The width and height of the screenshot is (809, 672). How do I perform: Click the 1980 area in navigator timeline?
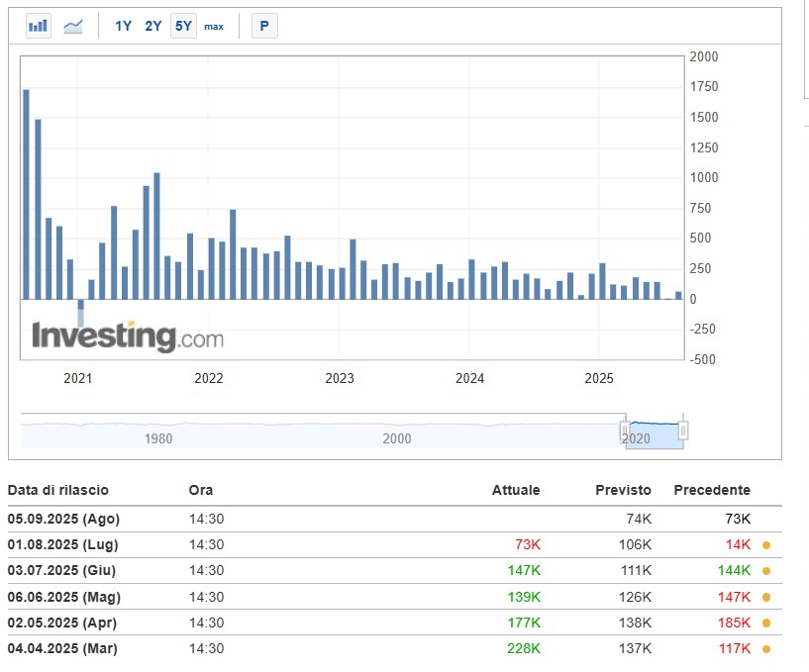pyautogui.click(x=158, y=437)
